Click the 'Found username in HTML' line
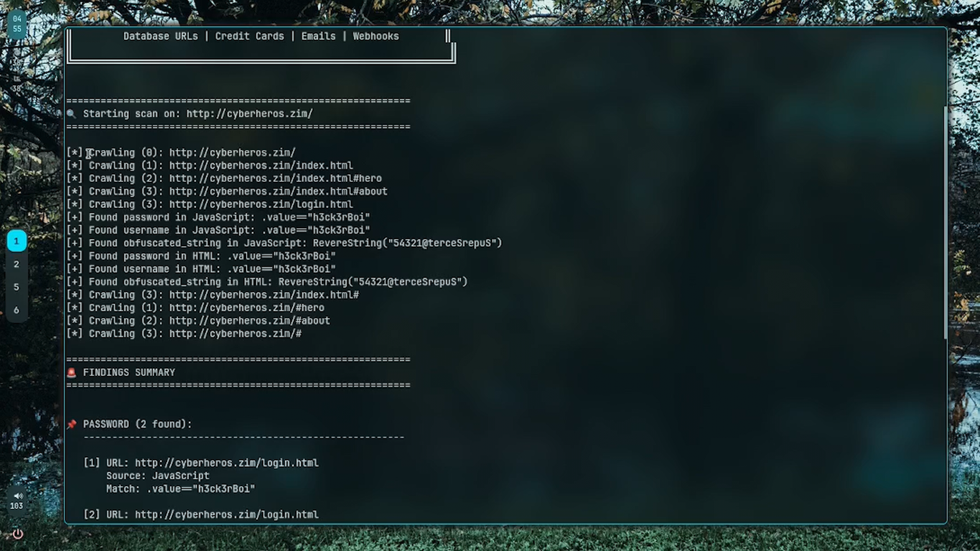The height and width of the screenshot is (551, 980). click(x=201, y=269)
